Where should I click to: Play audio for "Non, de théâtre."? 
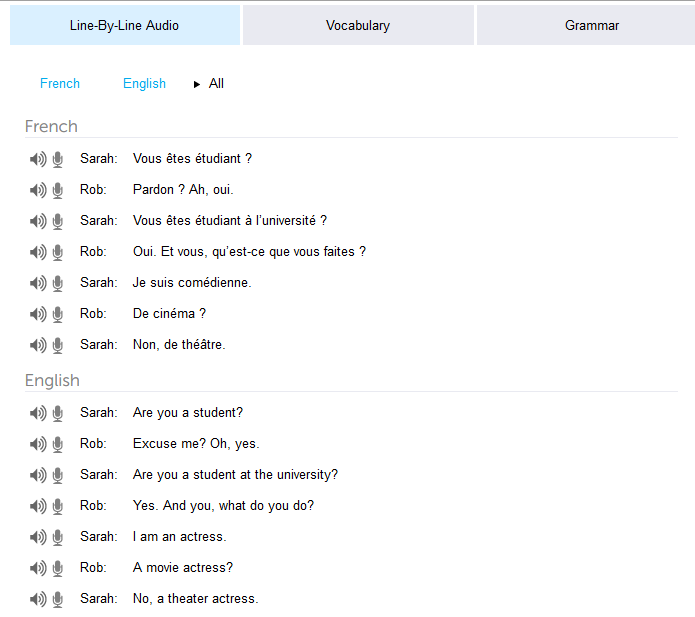pos(38,345)
